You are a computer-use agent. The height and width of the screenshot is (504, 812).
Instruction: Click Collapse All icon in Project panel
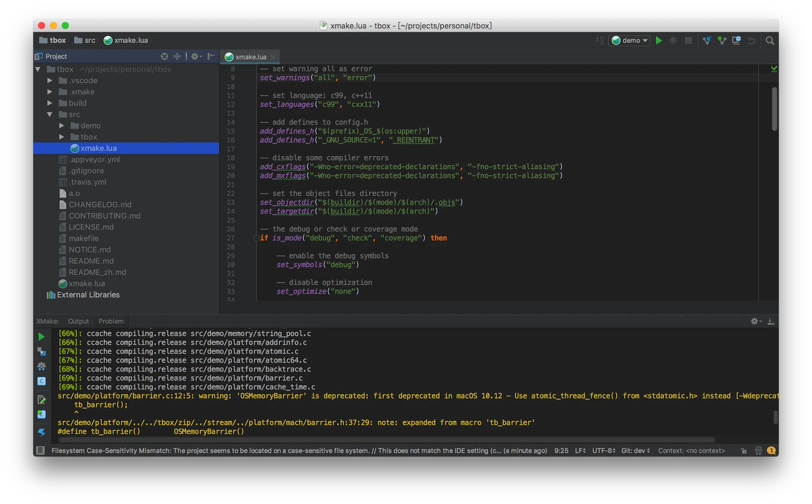point(177,56)
